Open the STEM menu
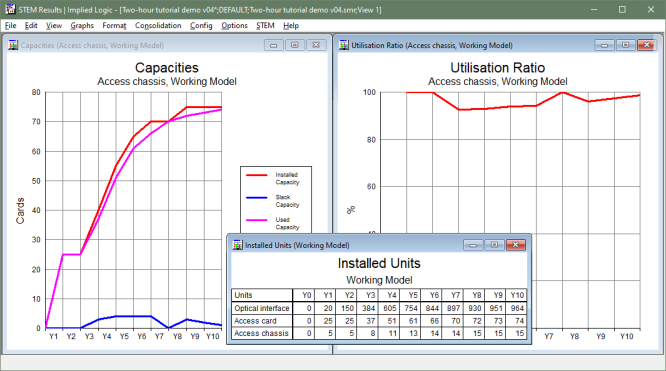666x371 pixels. click(265, 25)
